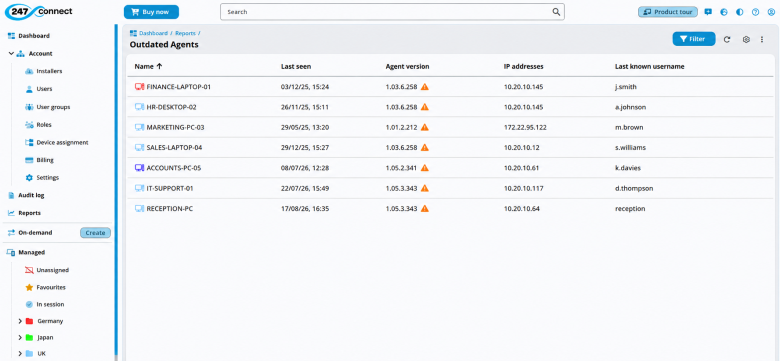Open the Favourites star group
780x361 pixels.
tap(46, 287)
